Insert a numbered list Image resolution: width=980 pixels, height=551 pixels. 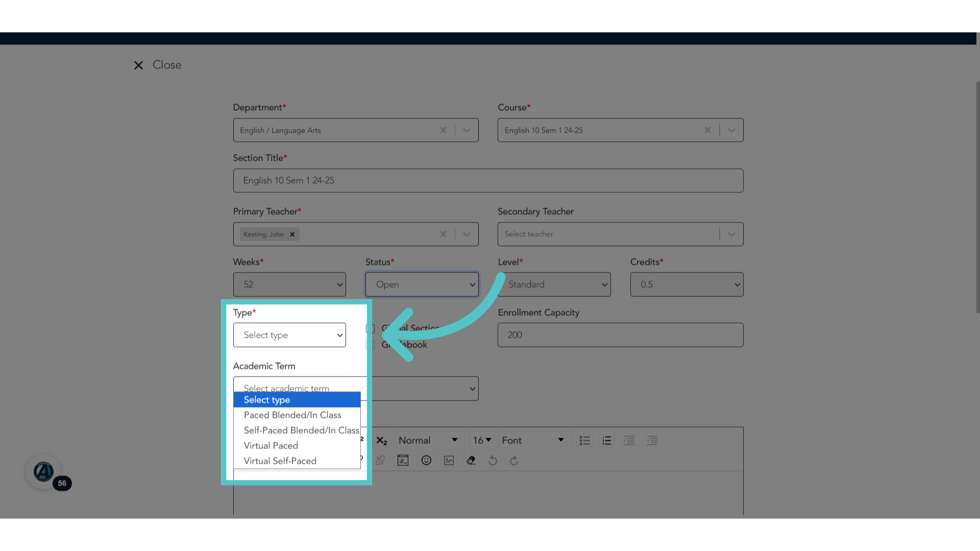tap(607, 440)
